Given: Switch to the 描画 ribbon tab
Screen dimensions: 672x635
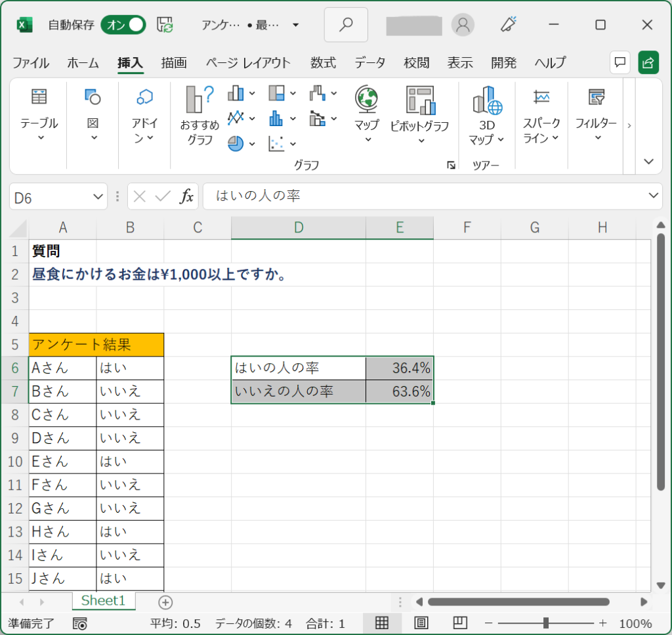Looking at the screenshot, I should coord(173,63).
